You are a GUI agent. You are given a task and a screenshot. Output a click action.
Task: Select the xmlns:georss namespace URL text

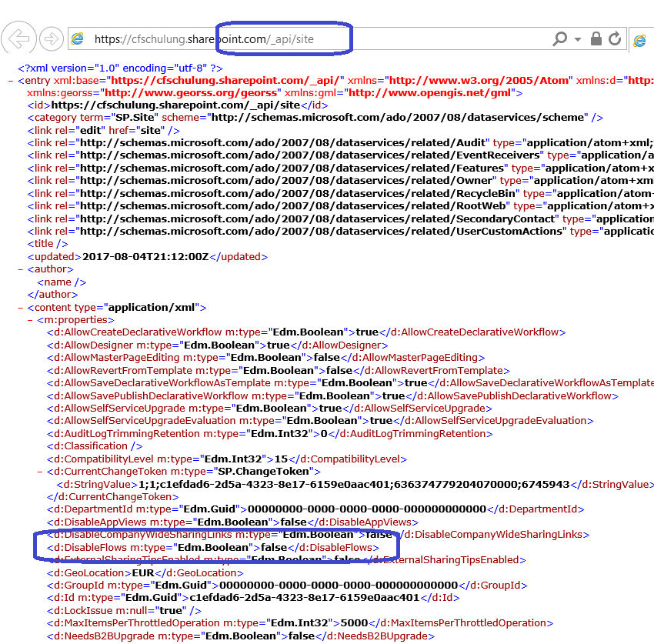tap(191, 92)
